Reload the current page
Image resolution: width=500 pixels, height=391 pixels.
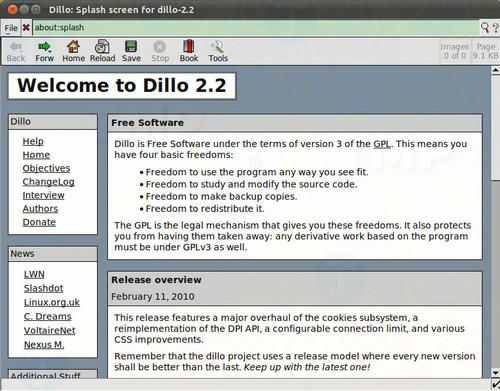tap(102, 47)
